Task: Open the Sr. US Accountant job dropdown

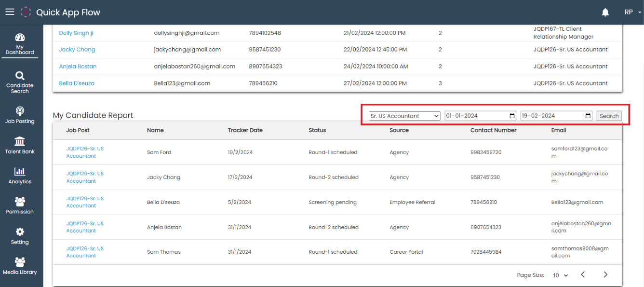Action: (404, 116)
